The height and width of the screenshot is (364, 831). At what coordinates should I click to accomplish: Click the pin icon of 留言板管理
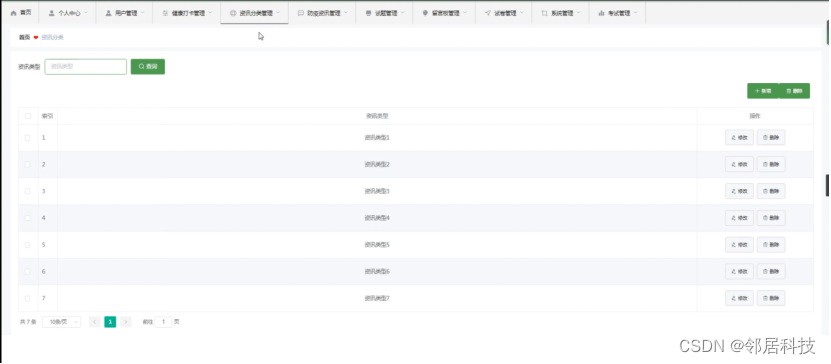pyautogui.click(x=425, y=13)
